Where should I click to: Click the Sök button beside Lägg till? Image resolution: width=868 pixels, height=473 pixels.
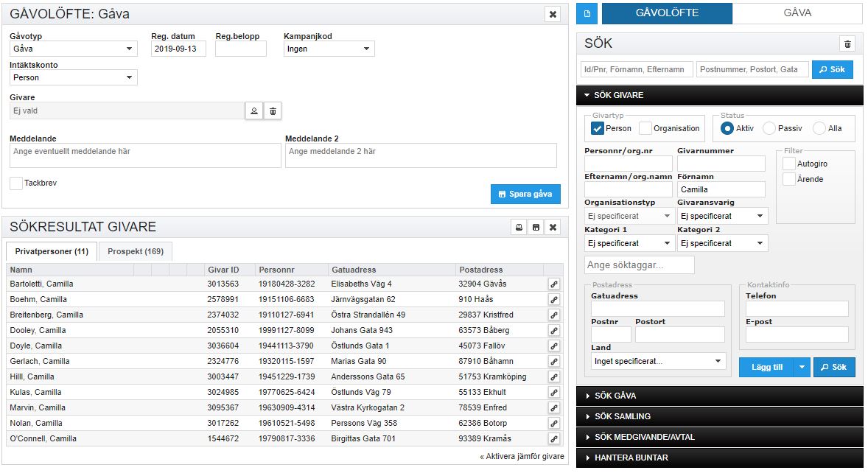point(833,368)
